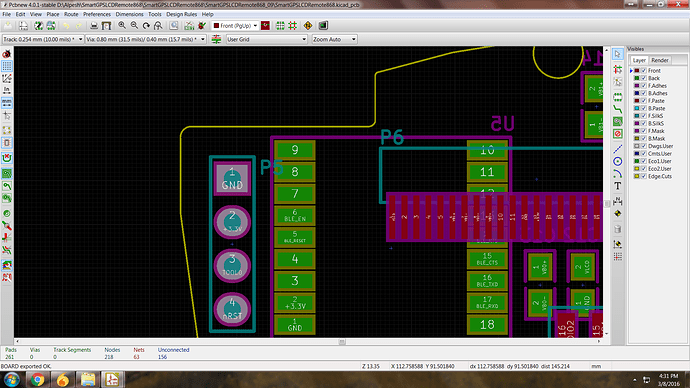The width and height of the screenshot is (690, 388).
Task: Click the units in millimeters icon
Action: (7, 103)
